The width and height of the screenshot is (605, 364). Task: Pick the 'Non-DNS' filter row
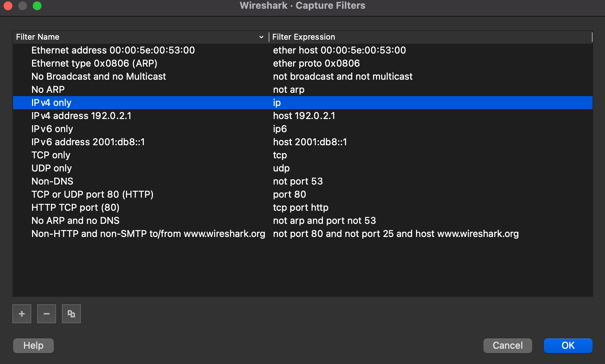click(52, 181)
